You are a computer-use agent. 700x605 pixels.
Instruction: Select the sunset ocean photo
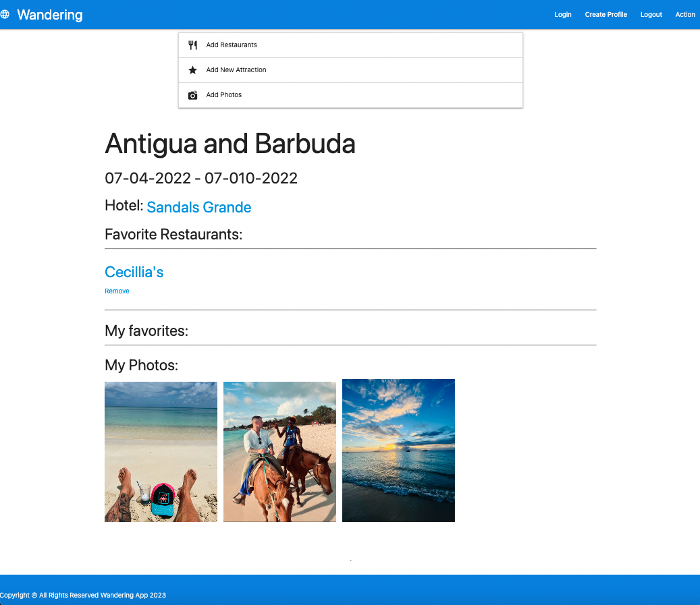point(398,450)
